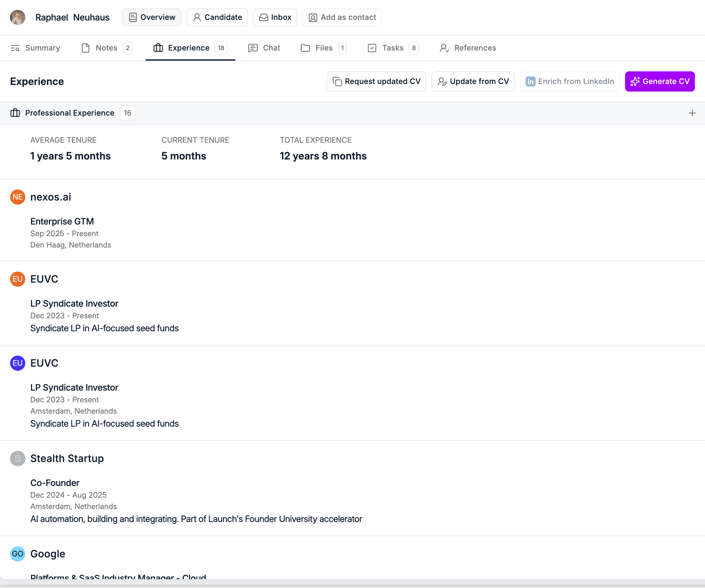
Task: Click the Files count badge 1
Action: 342,48
